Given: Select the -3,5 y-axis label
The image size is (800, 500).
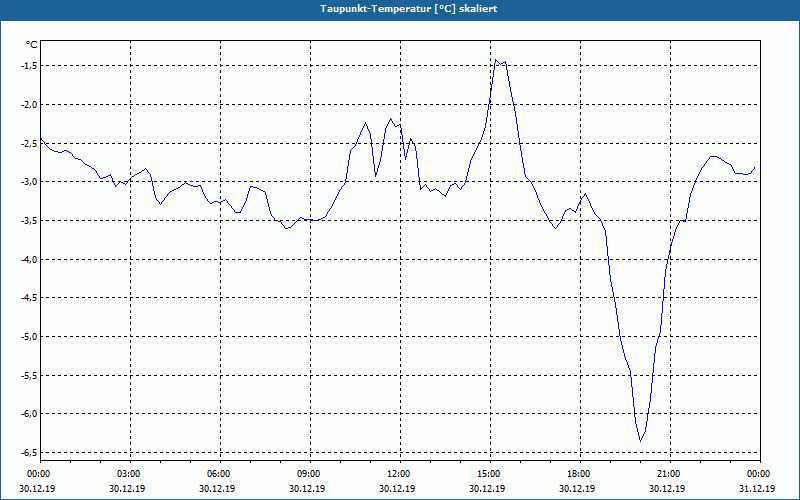Looking at the screenshot, I should (29, 220).
